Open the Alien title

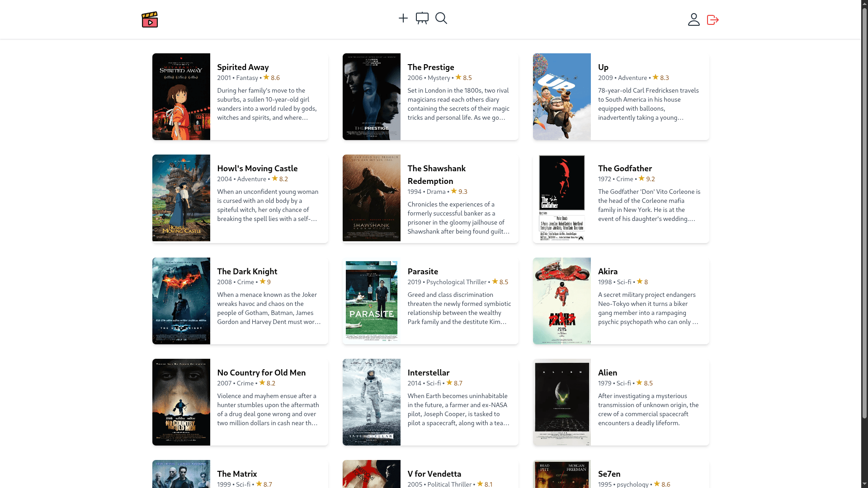608,373
